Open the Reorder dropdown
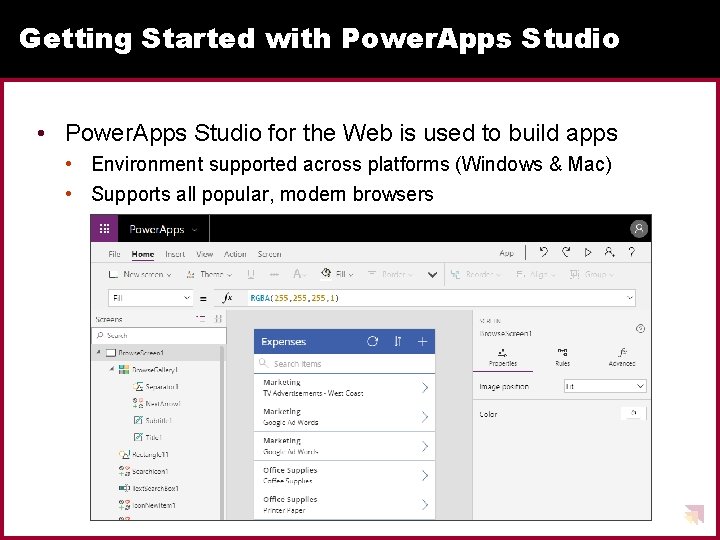This screenshot has height=540, width=720. tap(475, 274)
